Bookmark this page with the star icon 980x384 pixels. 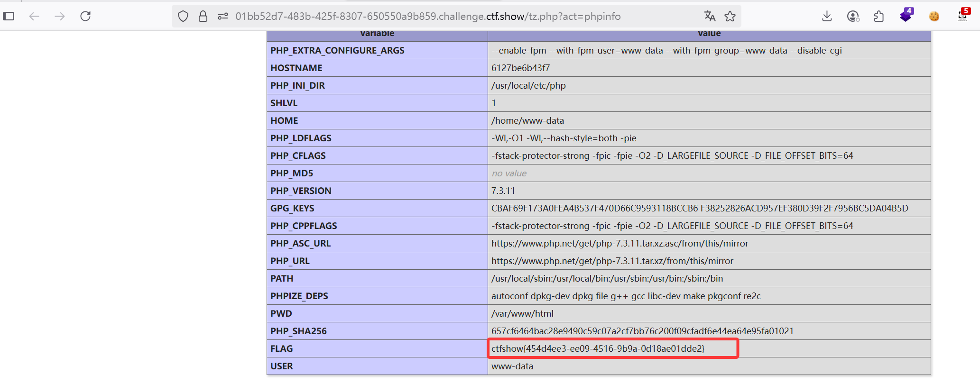tap(730, 17)
